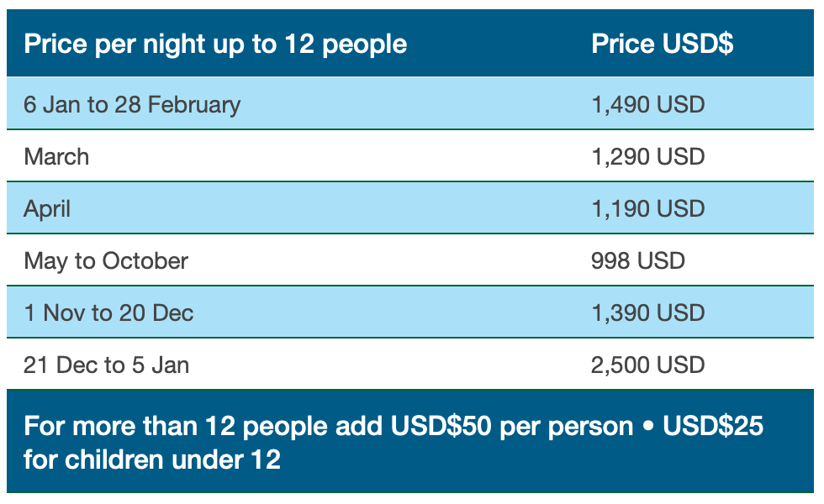The width and height of the screenshot is (824, 504).
Task: Click the "6 Jan to 28 February" row label
Action: 132,105
